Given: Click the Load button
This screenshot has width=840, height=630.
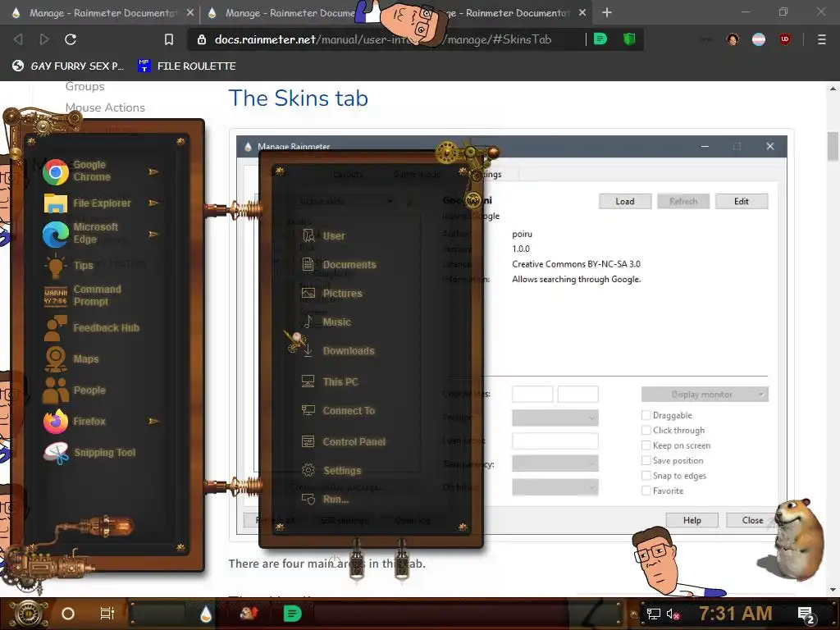Looking at the screenshot, I should click(x=624, y=202).
